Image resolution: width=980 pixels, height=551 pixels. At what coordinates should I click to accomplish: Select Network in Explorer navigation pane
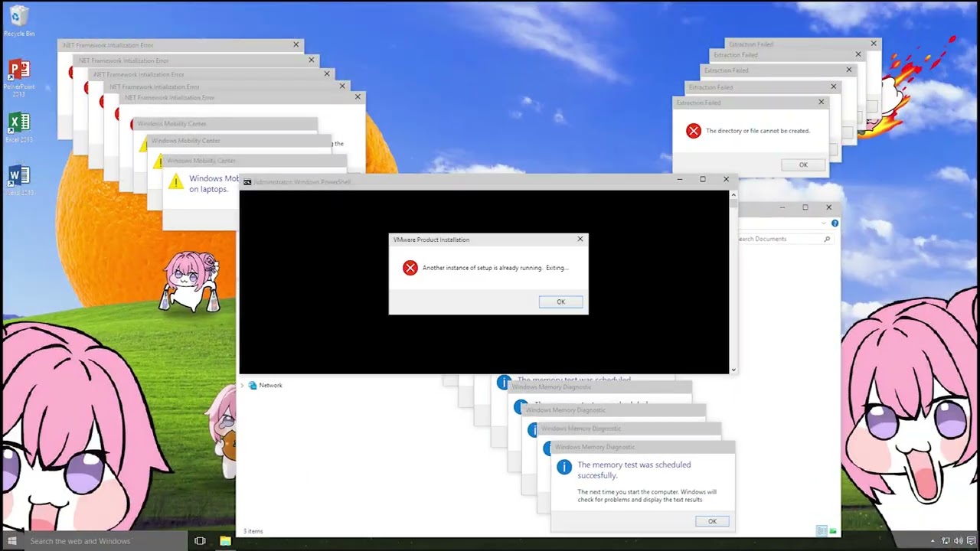[270, 386]
